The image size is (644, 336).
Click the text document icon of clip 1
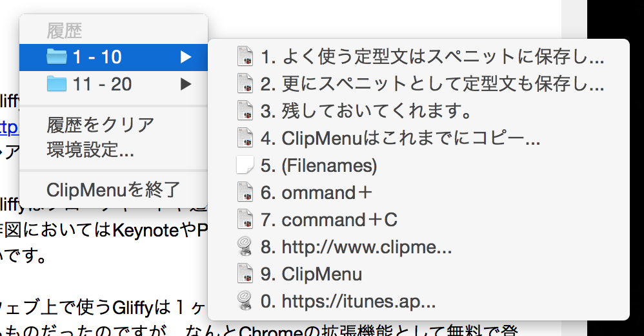245,56
